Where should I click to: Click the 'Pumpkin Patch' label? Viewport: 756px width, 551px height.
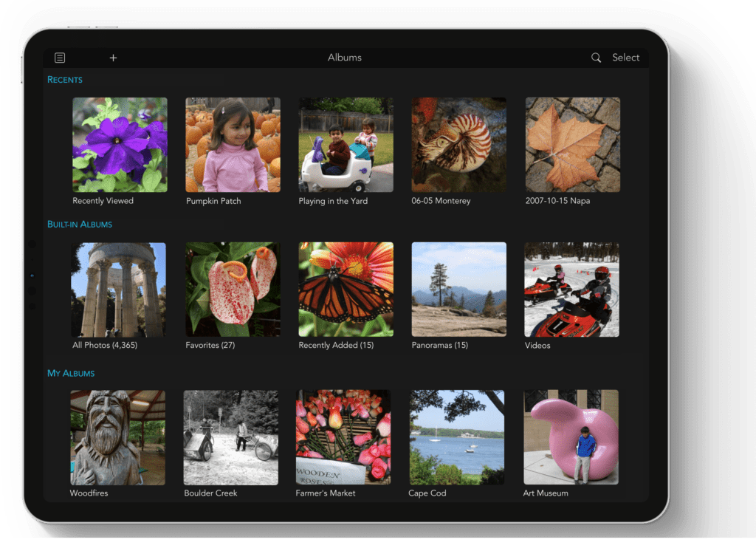pos(213,201)
